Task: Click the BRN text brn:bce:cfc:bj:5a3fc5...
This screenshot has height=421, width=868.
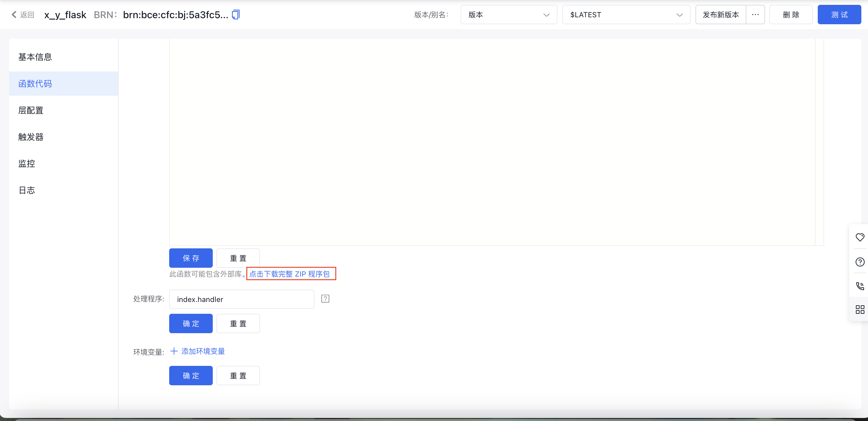Action: (x=175, y=15)
